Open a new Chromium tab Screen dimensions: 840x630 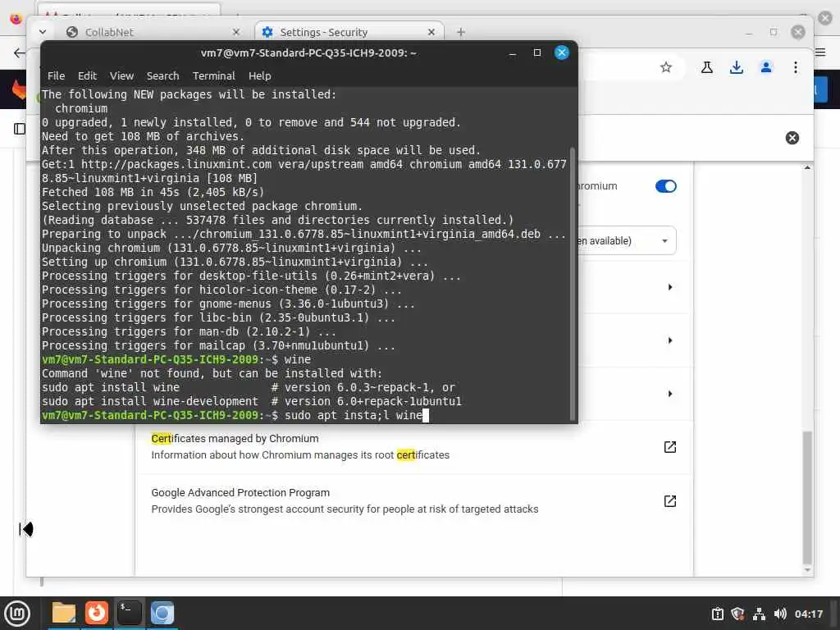click(461, 32)
